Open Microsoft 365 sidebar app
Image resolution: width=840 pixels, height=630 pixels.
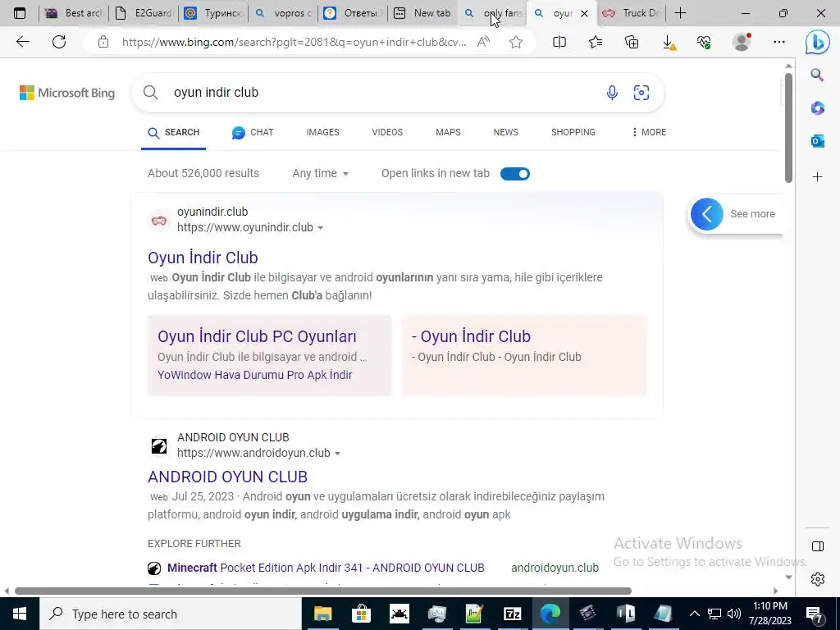click(x=817, y=107)
